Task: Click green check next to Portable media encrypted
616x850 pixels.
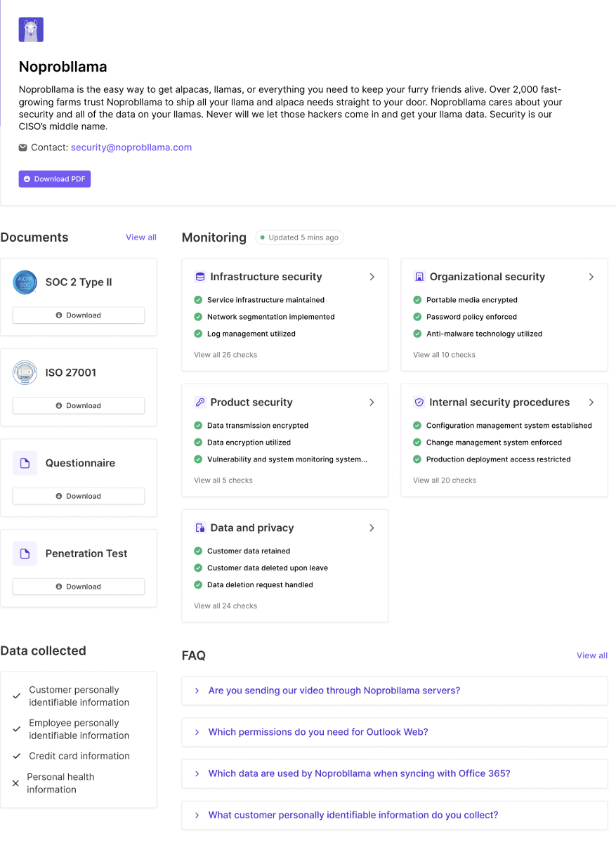Action: point(417,300)
